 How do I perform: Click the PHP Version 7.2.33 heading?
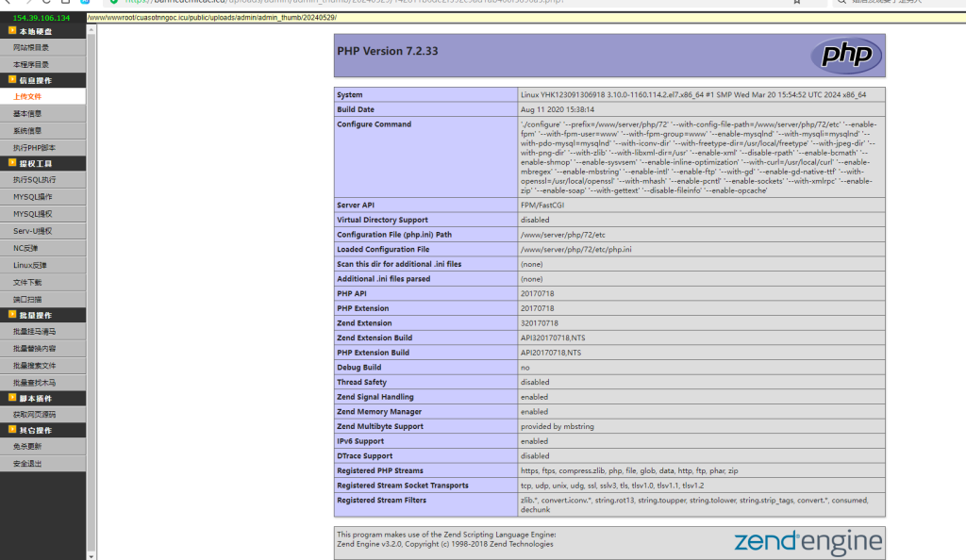tap(388, 51)
